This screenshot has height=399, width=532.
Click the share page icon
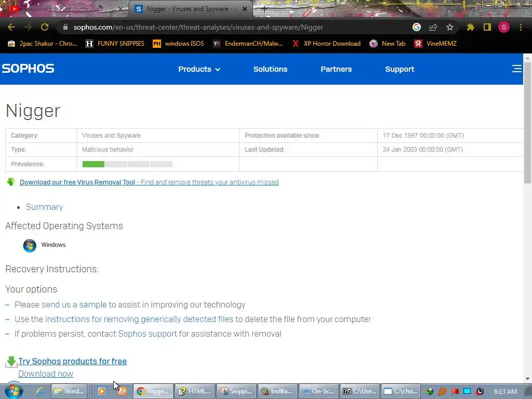coord(433,27)
